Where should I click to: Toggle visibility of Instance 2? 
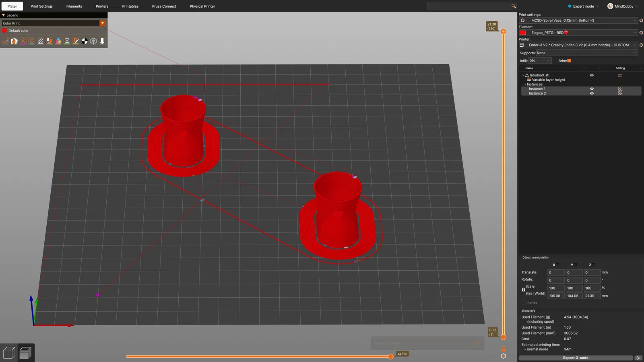click(592, 93)
